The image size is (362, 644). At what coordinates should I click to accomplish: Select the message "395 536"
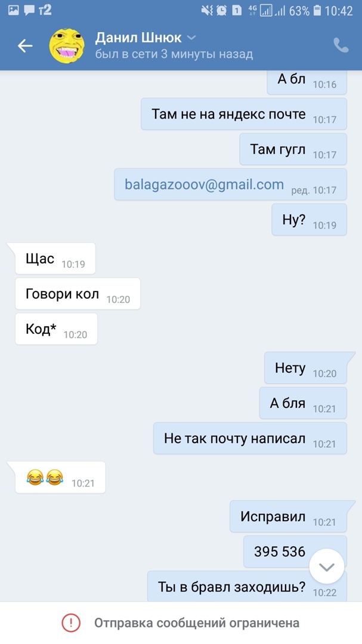click(x=295, y=552)
